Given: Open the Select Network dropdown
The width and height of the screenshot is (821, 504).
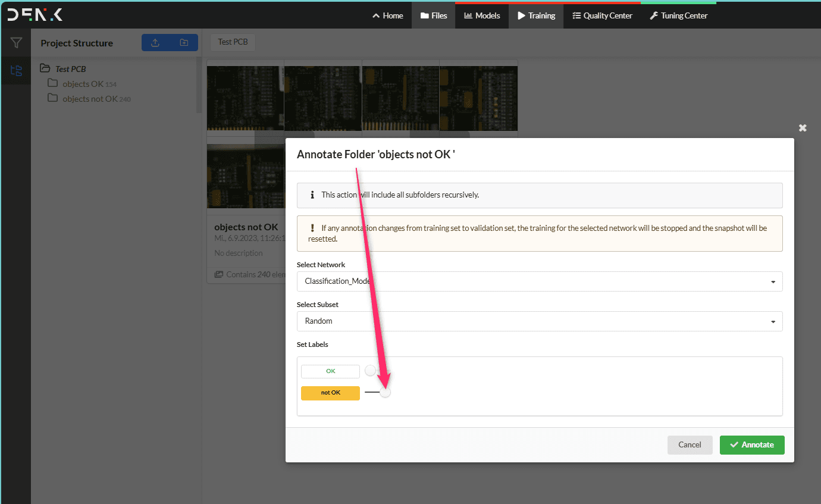Looking at the screenshot, I should 539,281.
